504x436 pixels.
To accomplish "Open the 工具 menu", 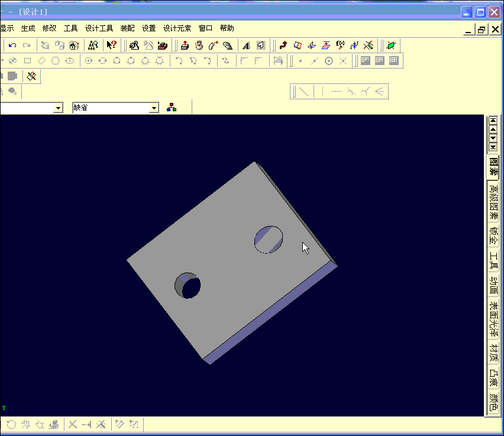I will click(71, 28).
